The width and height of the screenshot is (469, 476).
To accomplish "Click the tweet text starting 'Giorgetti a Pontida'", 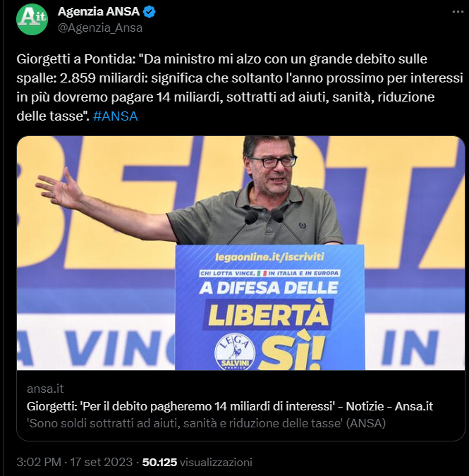I will (x=240, y=87).
